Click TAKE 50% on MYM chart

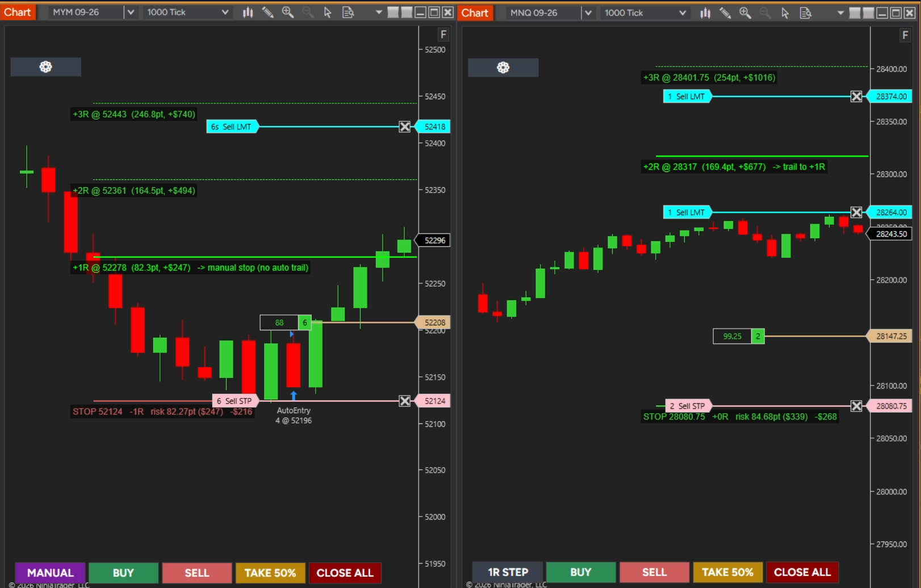270,573
